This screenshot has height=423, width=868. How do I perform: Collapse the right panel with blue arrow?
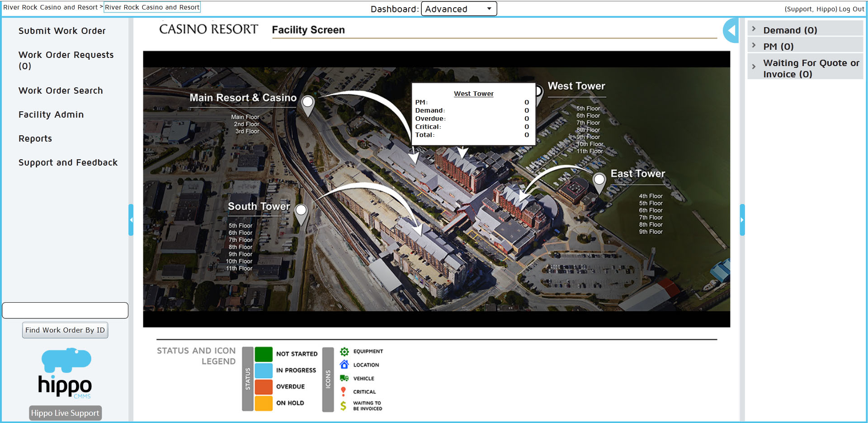click(731, 31)
